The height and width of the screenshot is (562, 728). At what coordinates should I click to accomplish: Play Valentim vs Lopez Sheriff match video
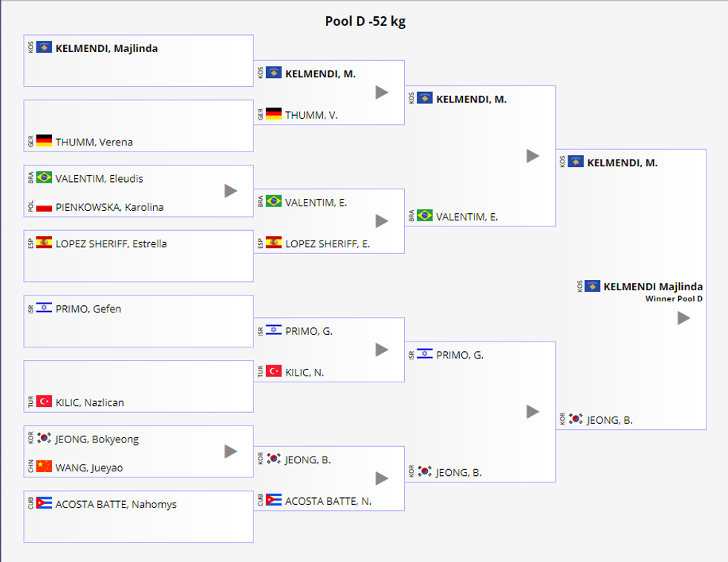382,220
